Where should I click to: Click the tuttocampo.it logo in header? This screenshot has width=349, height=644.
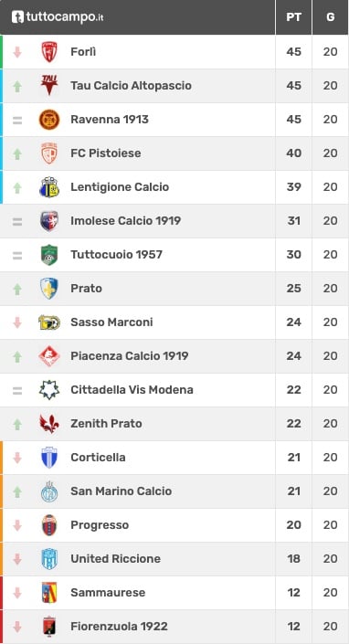coord(58,16)
